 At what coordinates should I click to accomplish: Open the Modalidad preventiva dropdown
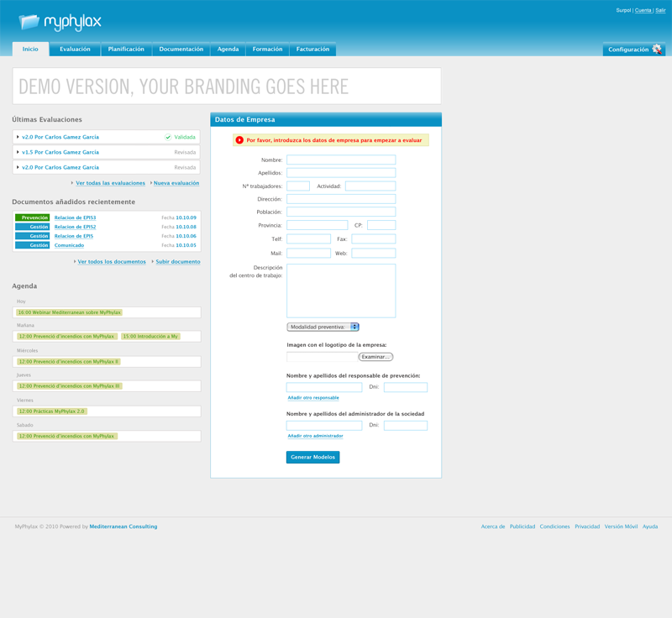coord(323,327)
